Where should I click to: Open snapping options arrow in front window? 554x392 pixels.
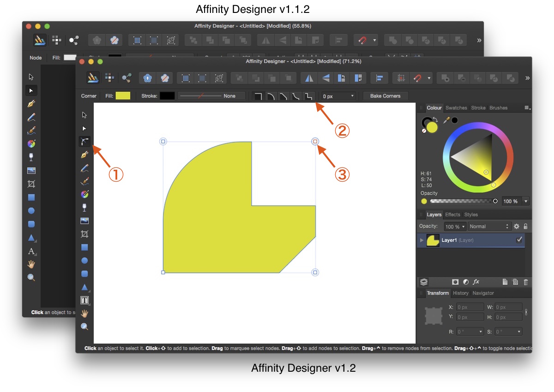429,78
